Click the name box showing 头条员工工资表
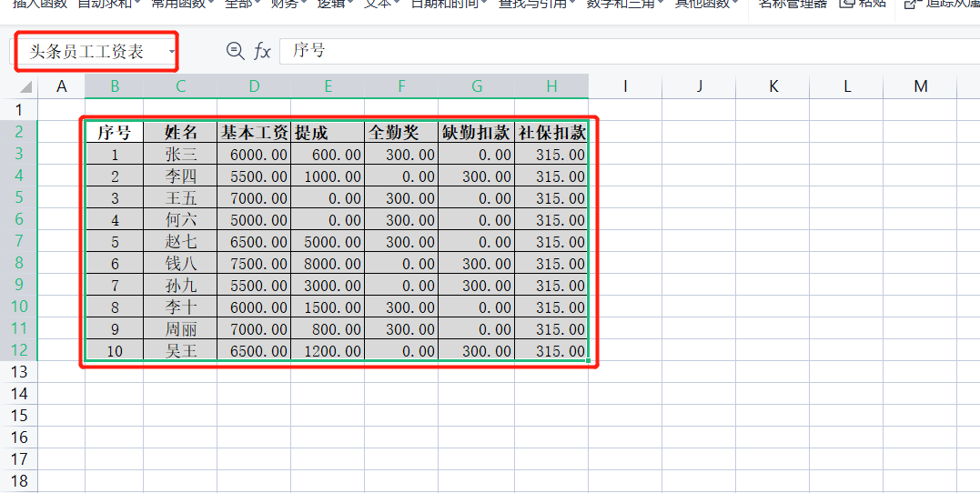 tap(95, 52)
